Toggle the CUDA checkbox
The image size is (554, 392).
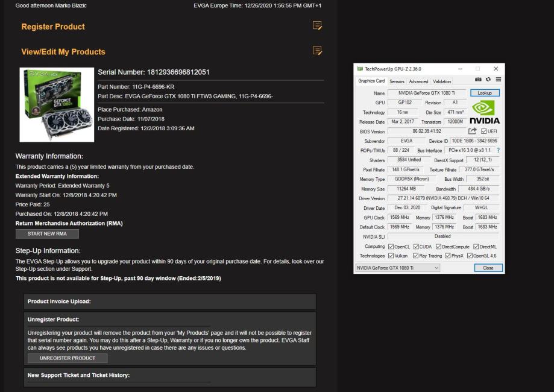[416, 247]
